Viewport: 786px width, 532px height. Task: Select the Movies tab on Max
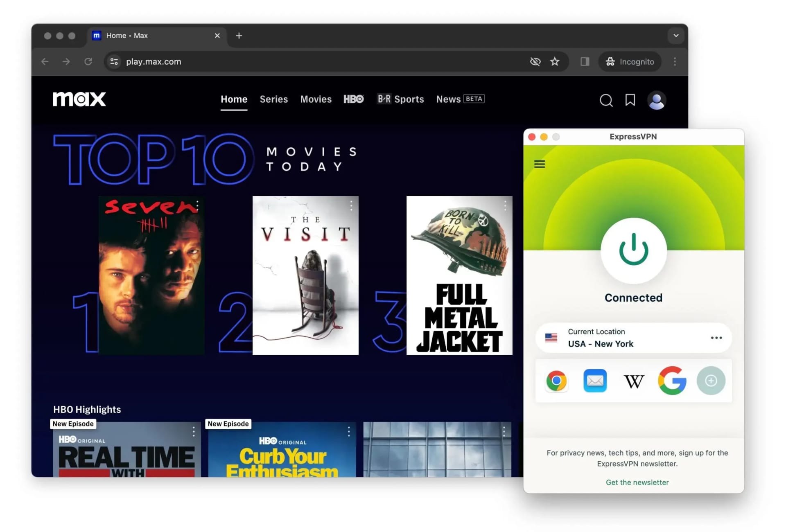click(315, 99)
